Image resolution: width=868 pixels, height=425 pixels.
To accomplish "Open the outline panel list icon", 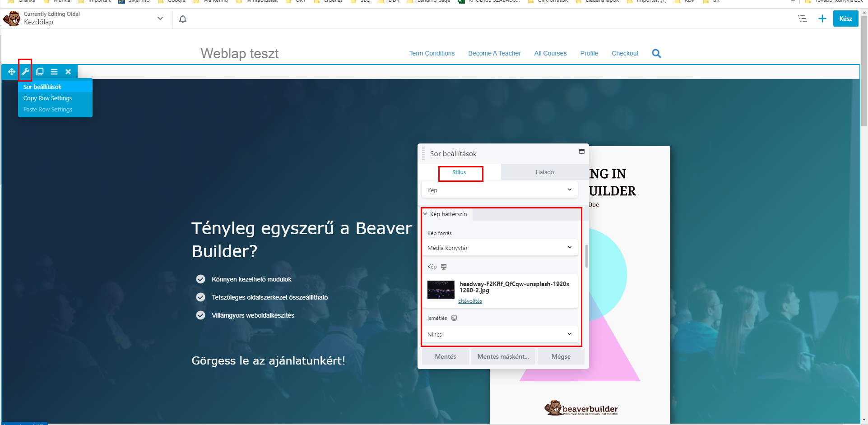I will click(x=803, y=18).
